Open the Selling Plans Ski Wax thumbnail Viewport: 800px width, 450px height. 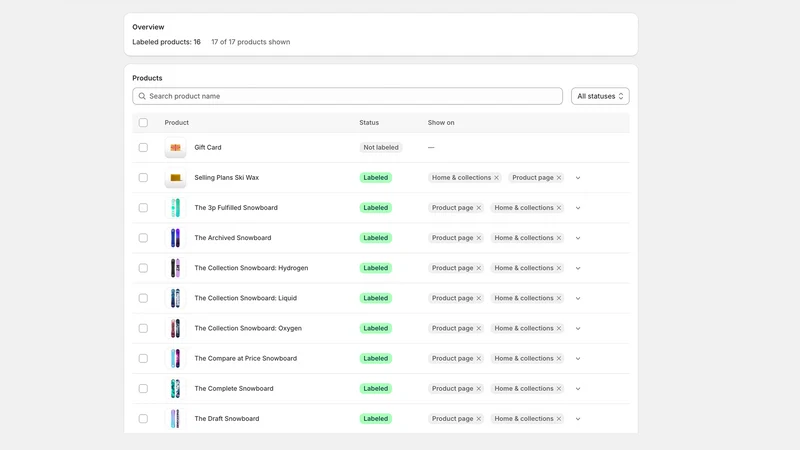point(176,178)
